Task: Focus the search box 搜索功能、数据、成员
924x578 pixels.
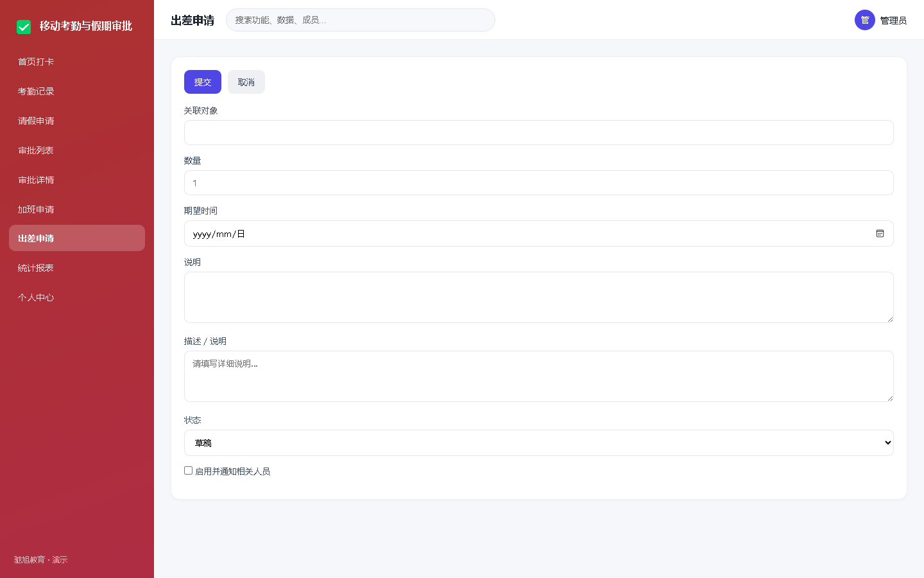Action: pos(361,20)
